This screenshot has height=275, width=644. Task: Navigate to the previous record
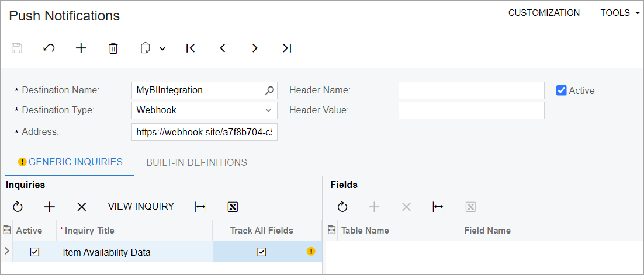223,48
